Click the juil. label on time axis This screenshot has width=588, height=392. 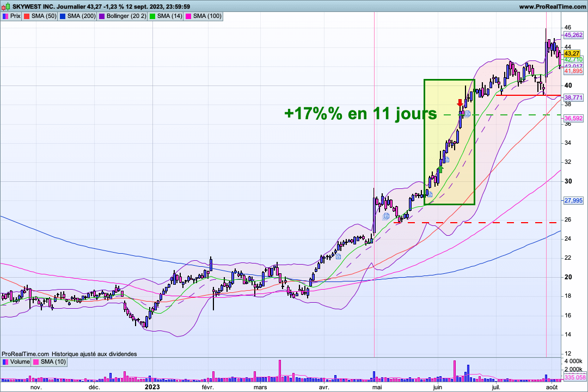496,387
